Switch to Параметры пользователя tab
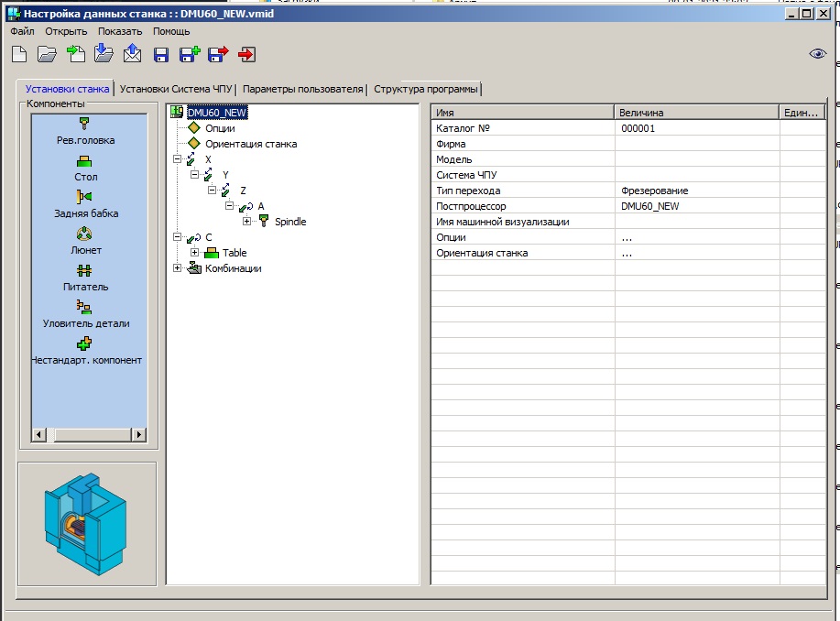The image size is (840, 621). tap(302, 89)
